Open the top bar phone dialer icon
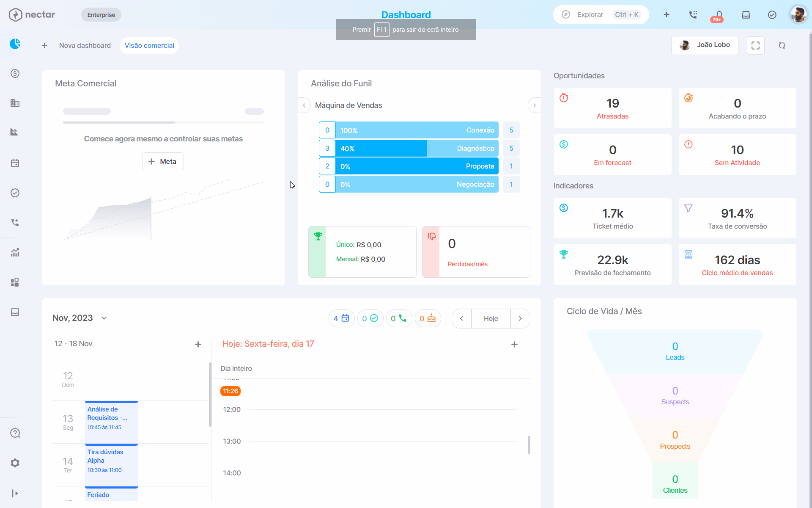The width and height of the screenshot is (812, 508). pyautogui.click(x=693, y=15)
